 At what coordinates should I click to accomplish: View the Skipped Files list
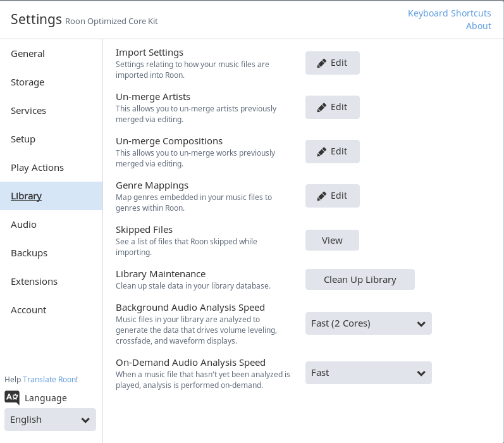[332, 240]
